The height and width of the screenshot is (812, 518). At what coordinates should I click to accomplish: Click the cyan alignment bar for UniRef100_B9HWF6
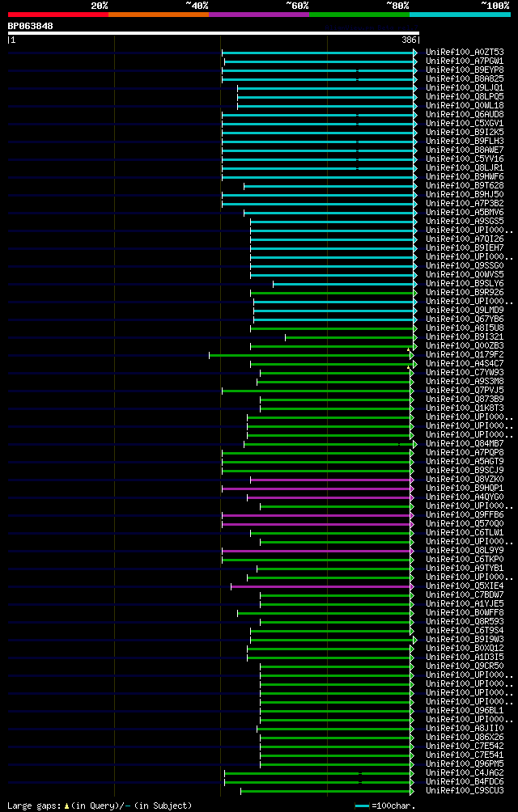[319, 177]
